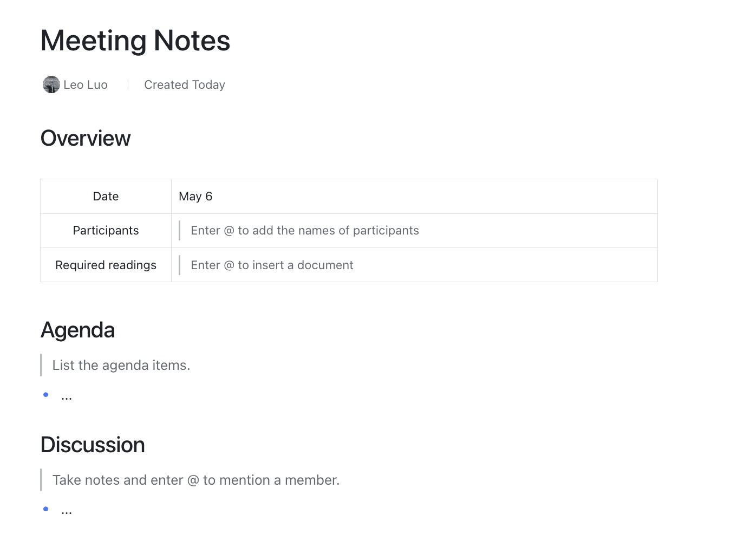Click the May 6 date cell
Image resolution: width=731 pixels, height=560 pixels.
(414, 196)
